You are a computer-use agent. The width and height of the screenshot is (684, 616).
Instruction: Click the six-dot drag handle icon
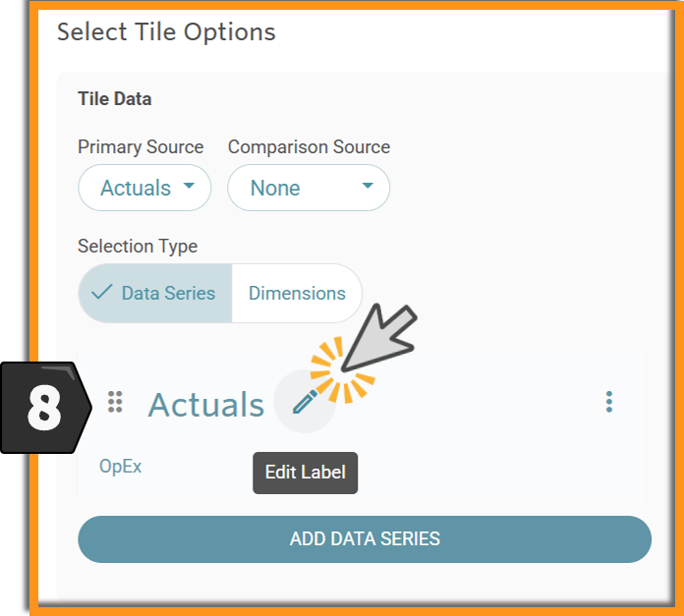(115, 402)
